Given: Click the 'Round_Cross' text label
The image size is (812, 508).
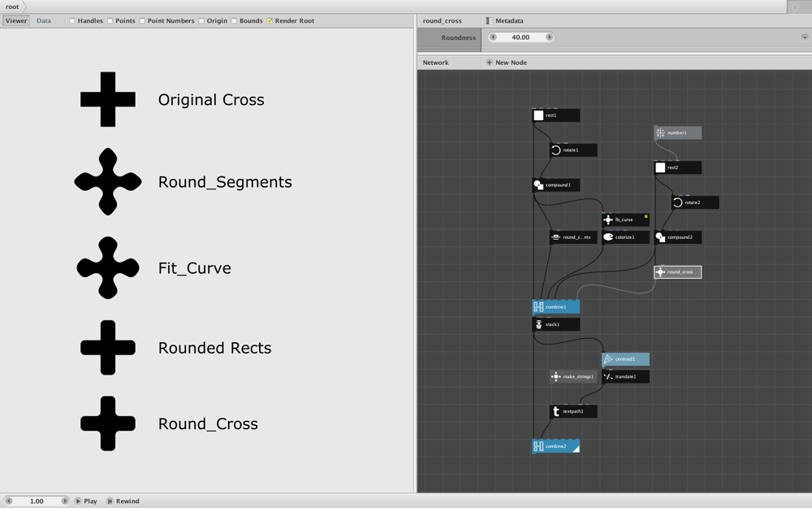Looking at the screenshot, I should coord(208,424).
